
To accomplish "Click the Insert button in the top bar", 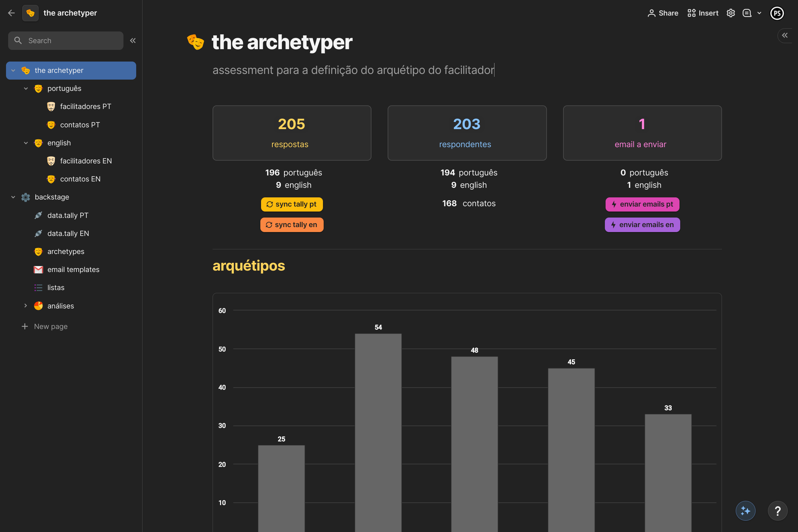I will [703, 13].
